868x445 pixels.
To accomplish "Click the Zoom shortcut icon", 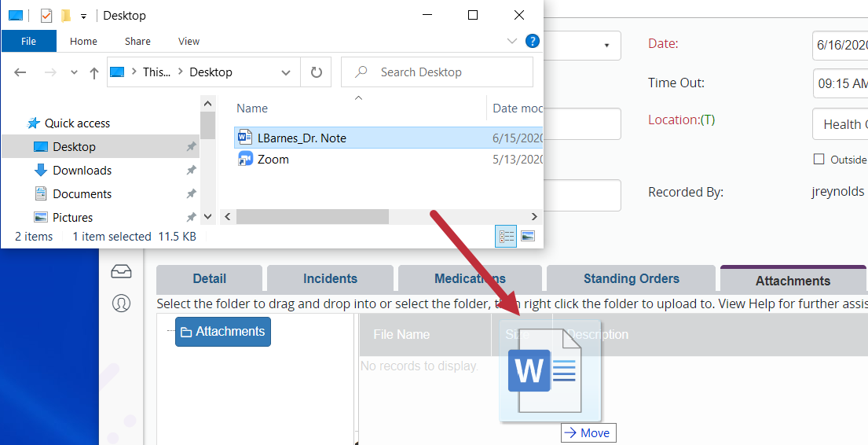I will point(245,159).
